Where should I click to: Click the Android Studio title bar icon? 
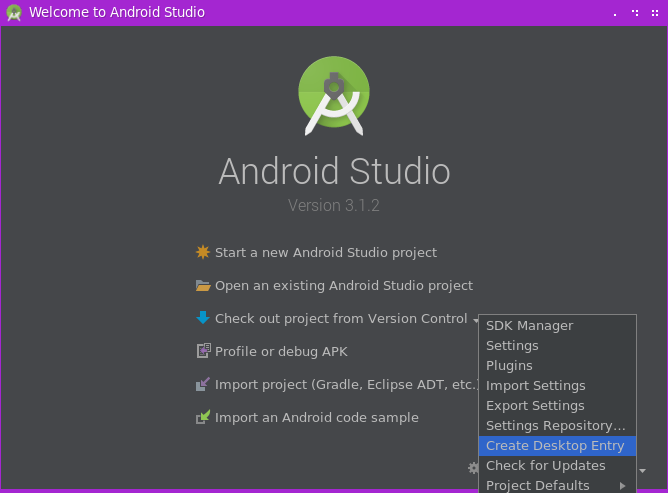click(14, 13)
